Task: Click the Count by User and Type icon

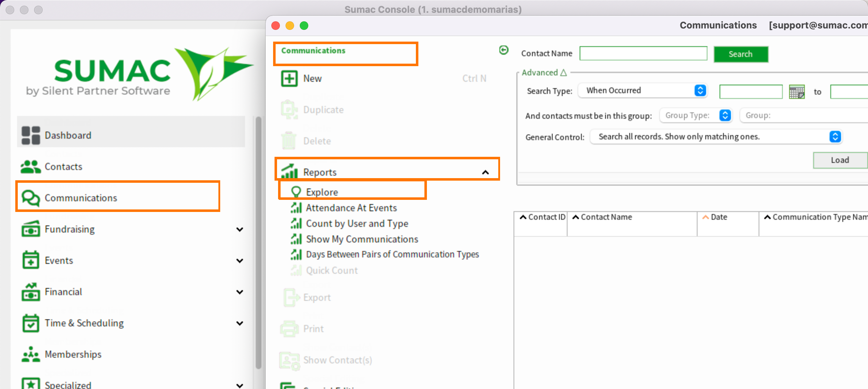Action: [296, 223]
